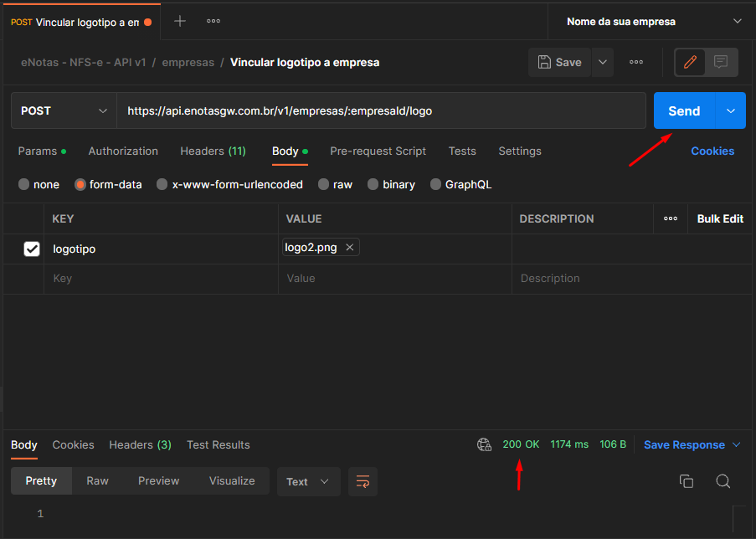Open the comments icon panel

pos(721,62)
